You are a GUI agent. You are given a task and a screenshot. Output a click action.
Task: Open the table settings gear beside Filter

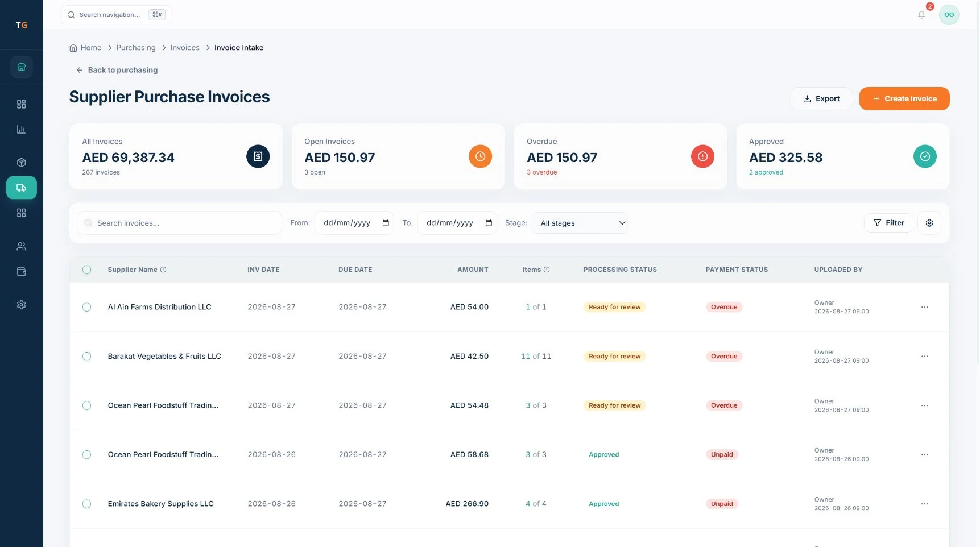point(929,223)
